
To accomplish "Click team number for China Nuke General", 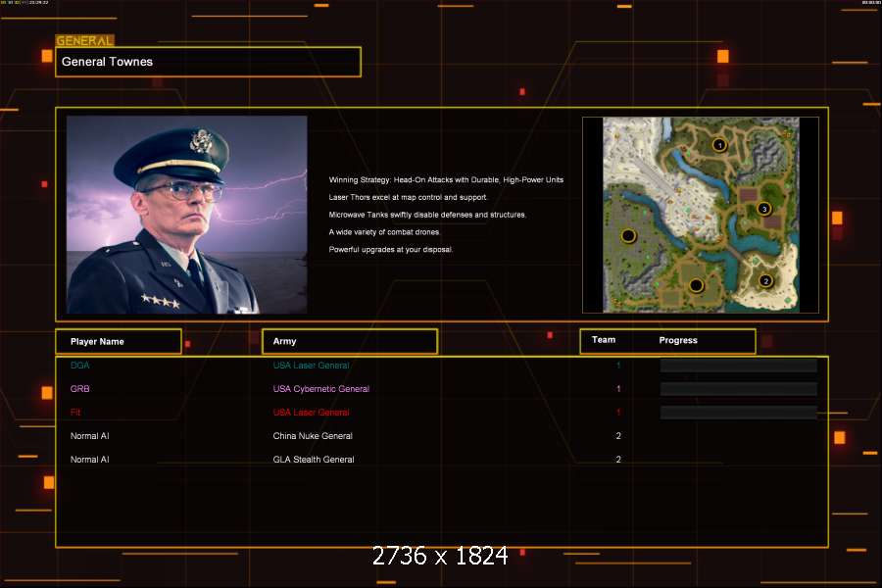I will click(618, 436).
